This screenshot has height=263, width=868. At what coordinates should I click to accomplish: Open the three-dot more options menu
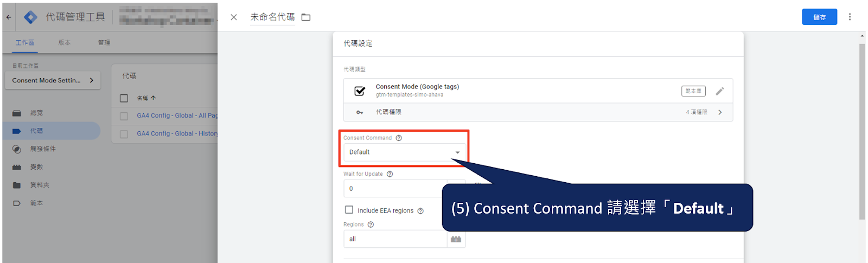click(x=850, y=17)
